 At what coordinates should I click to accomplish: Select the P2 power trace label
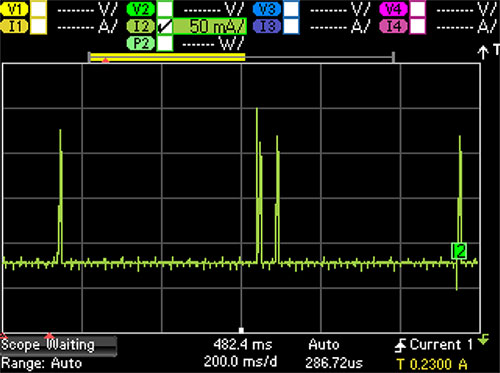tap(141, 43)
